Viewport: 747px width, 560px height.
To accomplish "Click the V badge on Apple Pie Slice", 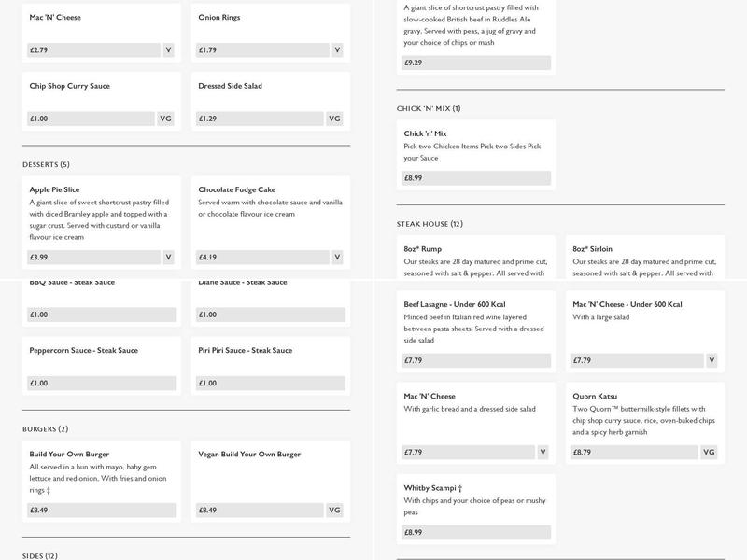I will (168, 258).
